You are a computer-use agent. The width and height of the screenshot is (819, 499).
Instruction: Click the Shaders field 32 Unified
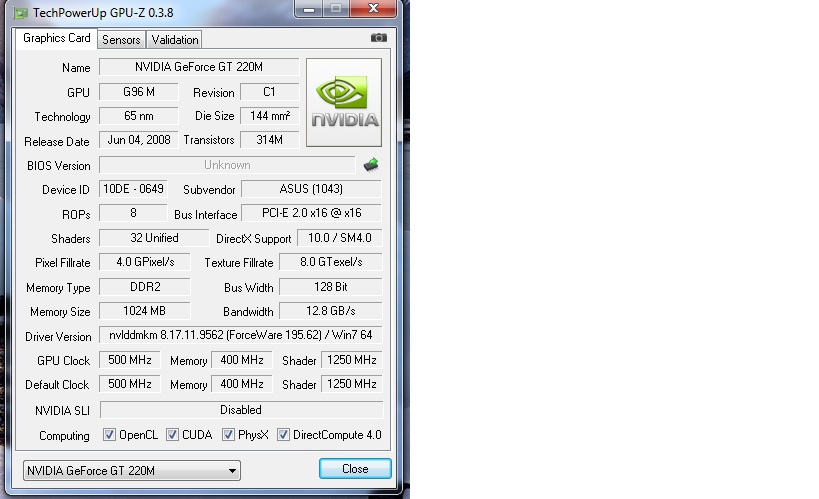pos(154,238)
